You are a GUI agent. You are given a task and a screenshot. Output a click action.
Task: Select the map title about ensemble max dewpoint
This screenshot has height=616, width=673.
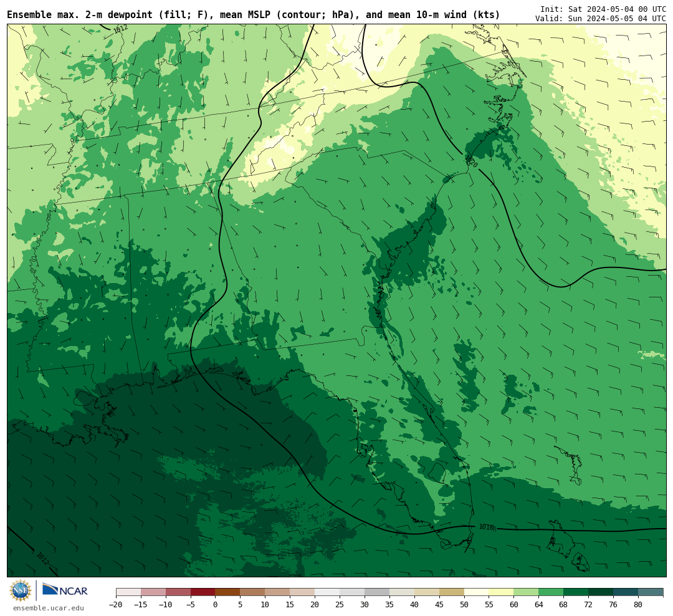(x=253, y=15)
